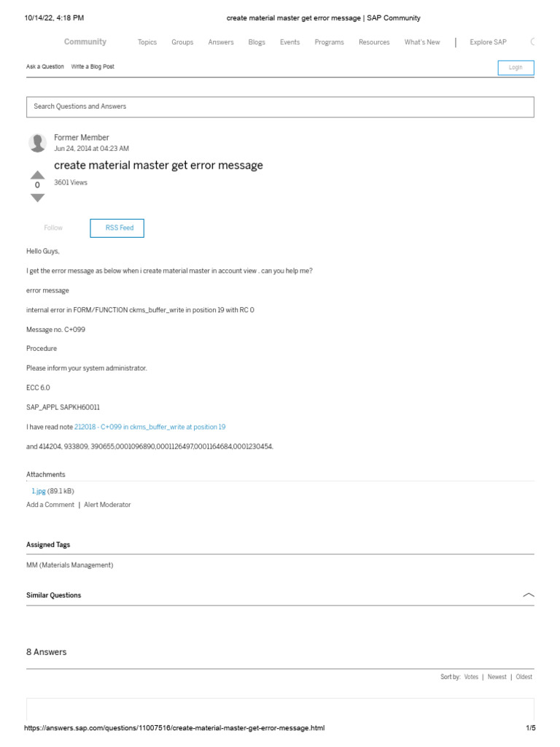The image size is (560, 747).
Task: Collapse the Similar Questions section
Action: pos(529,595)
